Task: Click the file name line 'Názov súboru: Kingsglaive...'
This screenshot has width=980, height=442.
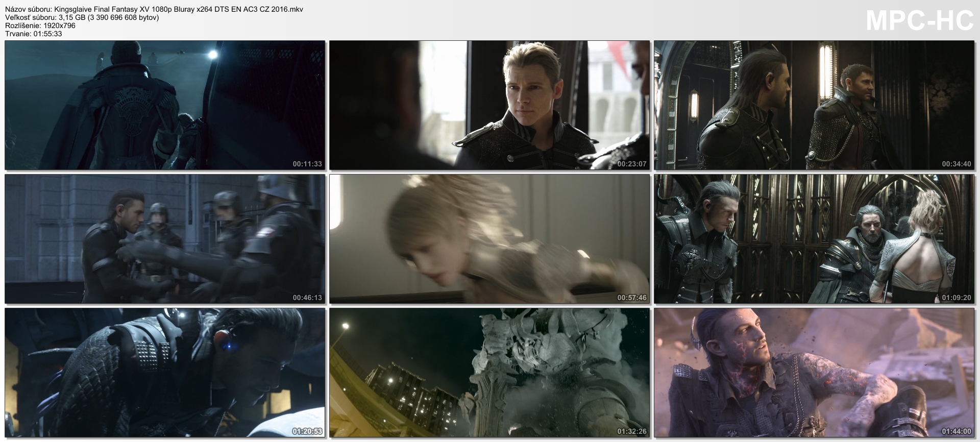Action: 154,9
